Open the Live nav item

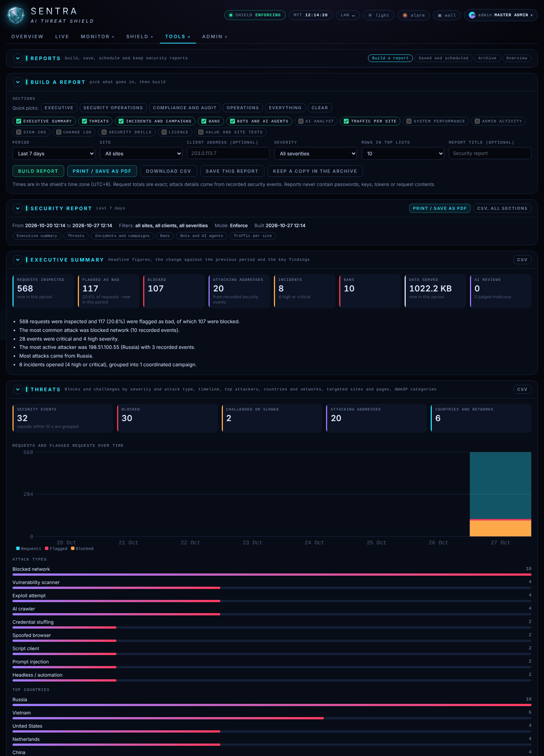(62, 37)
